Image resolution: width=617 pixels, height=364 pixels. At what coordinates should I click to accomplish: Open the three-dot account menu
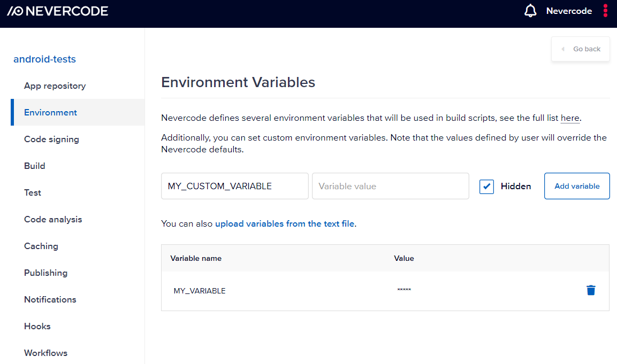(x=605, y=11)
